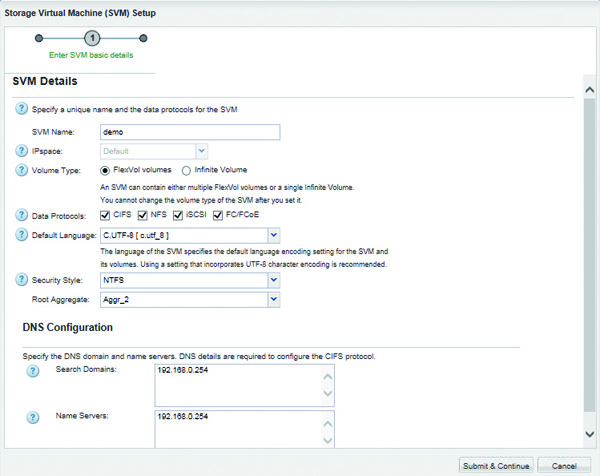This screenshot has height=476, width=600.
Task: Click step 1 in the setup wizard
Action: point(92,38)
